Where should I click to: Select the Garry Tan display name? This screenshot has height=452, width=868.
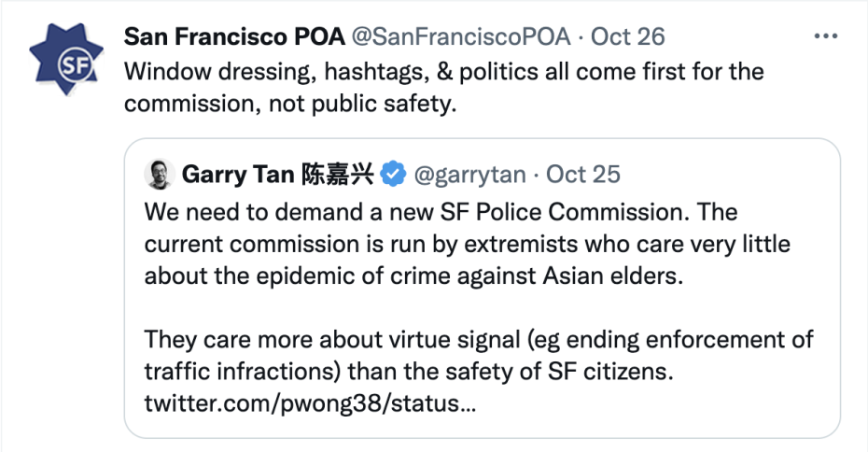coord(238,174)
